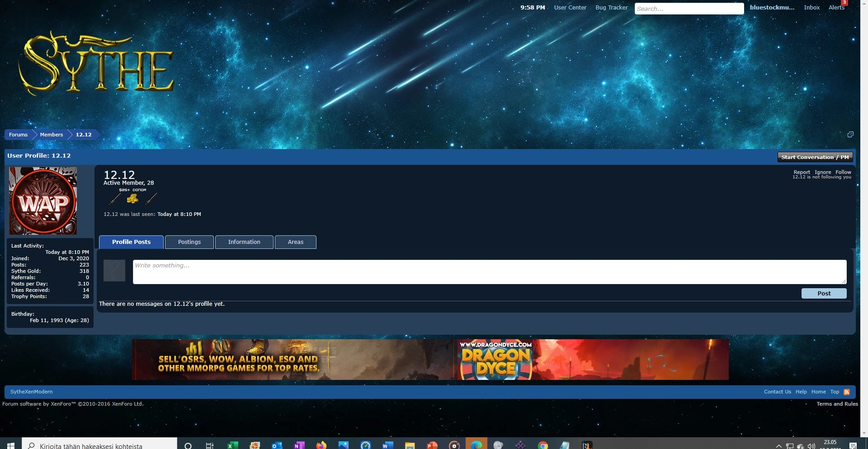The image size is (868, 449).
Task: Open Task View on the taskbar
Action: point(210,445)
